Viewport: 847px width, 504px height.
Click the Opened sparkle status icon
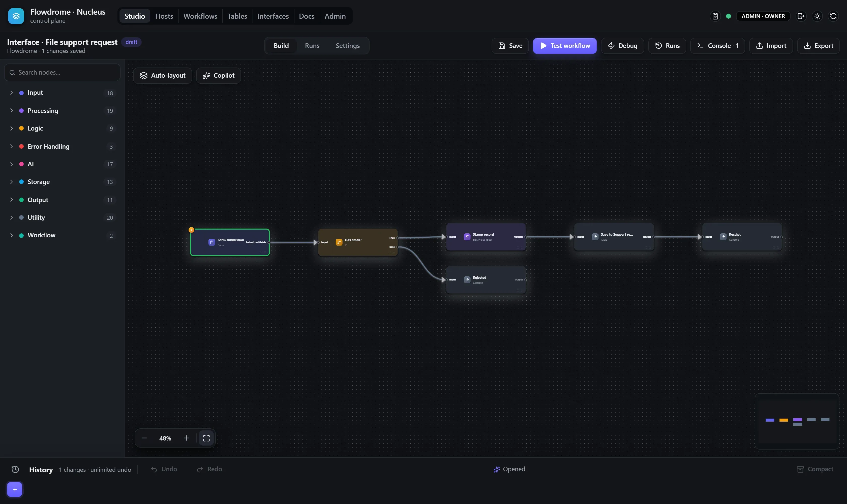click(497, 469)
